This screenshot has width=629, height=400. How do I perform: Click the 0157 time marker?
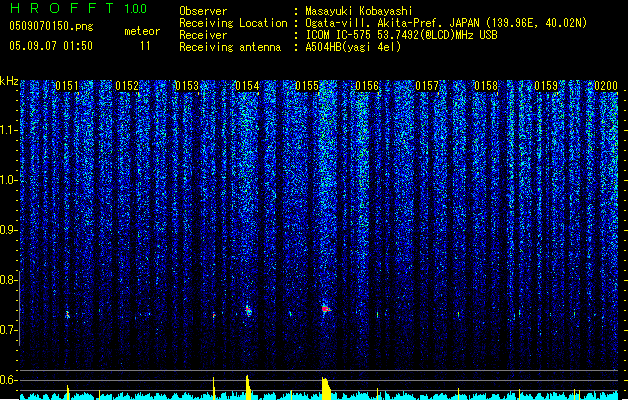click(427, 86)
